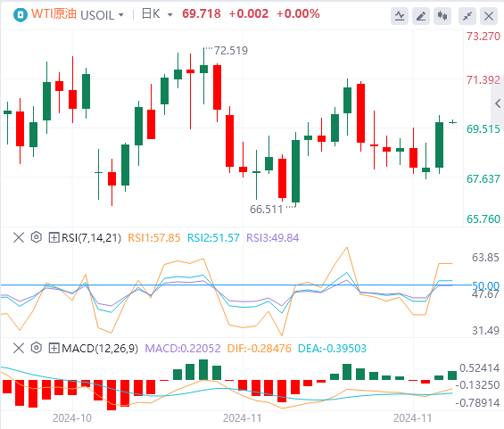Click the -0.78914 MACD axis label

point(477,402)
